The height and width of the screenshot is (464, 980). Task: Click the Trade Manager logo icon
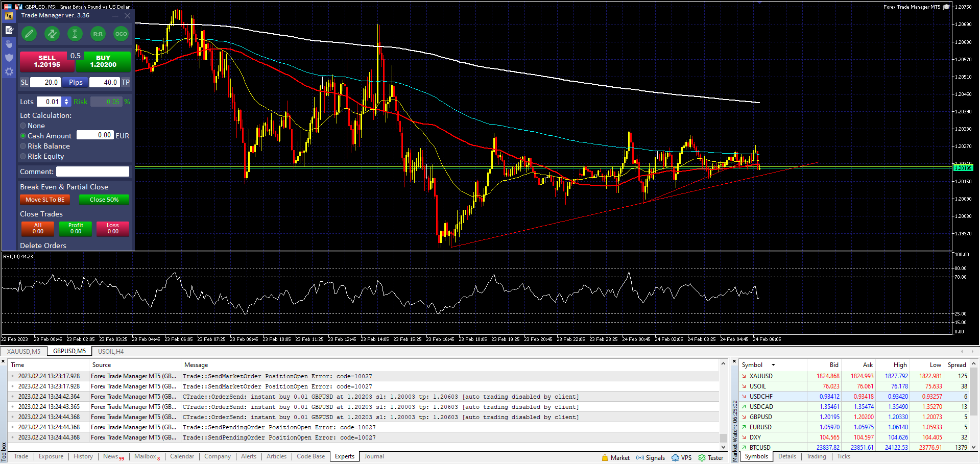pos(9,16)
